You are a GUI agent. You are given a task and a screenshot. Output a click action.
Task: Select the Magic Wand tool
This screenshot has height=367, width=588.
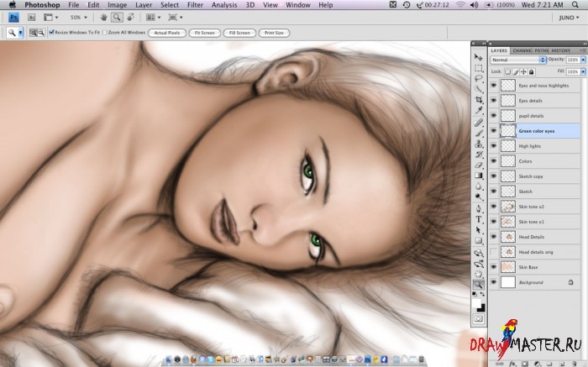(x=479, y=89)
